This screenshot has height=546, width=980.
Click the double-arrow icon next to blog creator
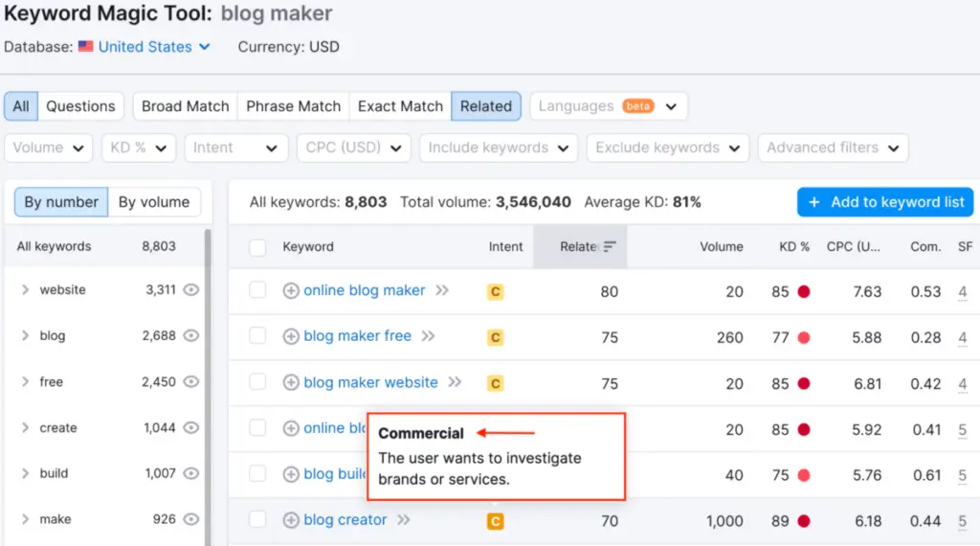pyautogui.click(x=404, y=520)
